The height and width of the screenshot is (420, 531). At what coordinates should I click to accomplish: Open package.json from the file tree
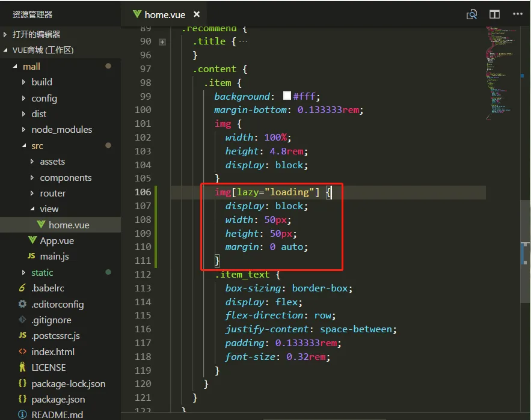click(58, 399)
